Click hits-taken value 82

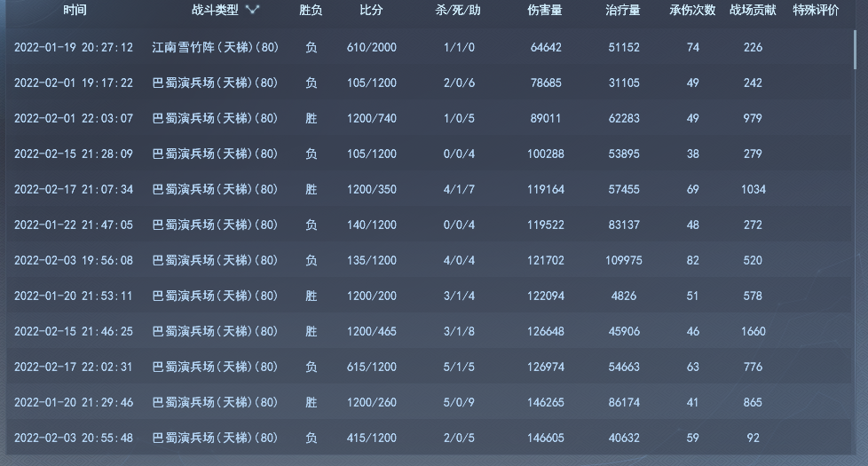[692, 260]
